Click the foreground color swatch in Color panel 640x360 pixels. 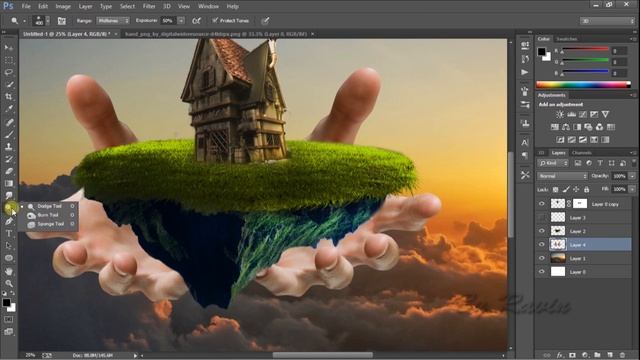(541, 51)
